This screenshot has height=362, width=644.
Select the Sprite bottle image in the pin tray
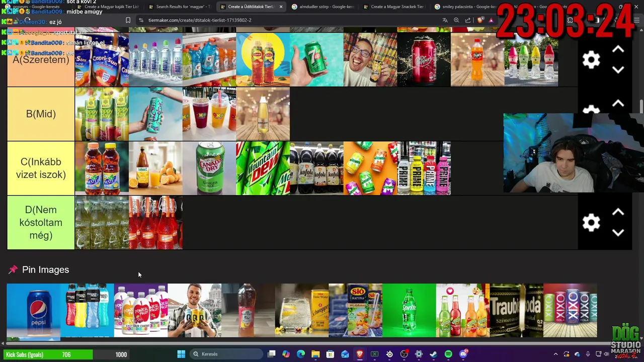coord(409,310)
